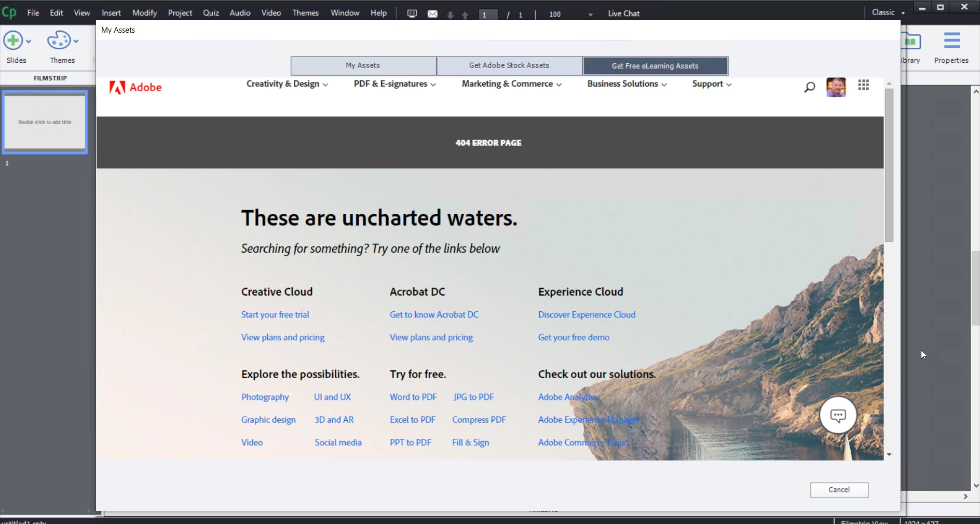Open Discover Experience Cloud link

pyautogui.click(x=587, y=314)
